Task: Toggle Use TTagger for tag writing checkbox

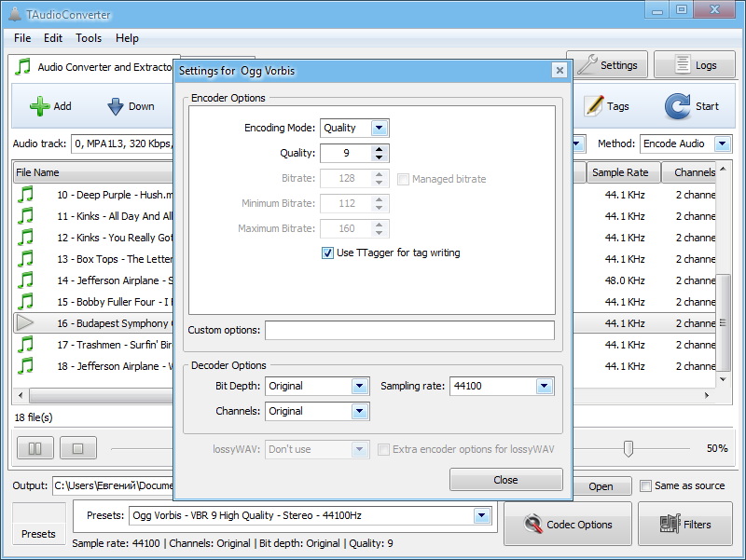Action: click(327, 253)
